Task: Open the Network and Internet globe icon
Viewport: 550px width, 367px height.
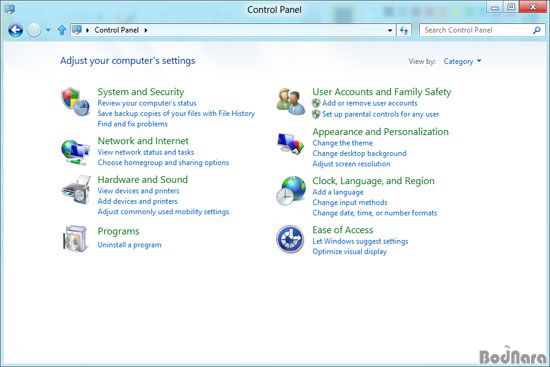Action: point(75,152)
